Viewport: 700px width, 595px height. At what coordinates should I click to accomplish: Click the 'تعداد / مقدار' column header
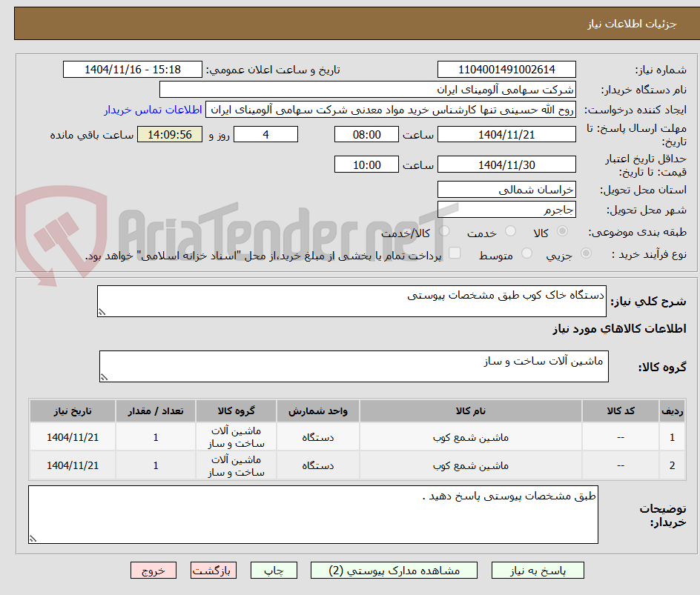coord(156,410)
